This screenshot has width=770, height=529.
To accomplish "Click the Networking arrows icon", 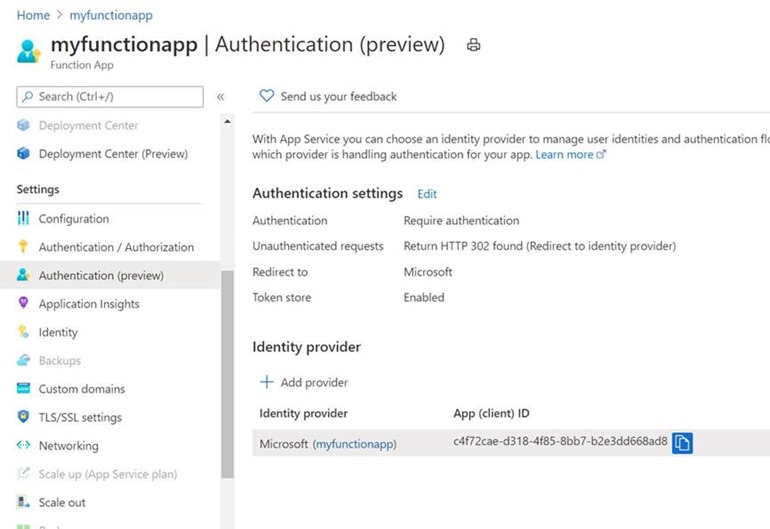I will pyautogui.click(x=23, y=445).
